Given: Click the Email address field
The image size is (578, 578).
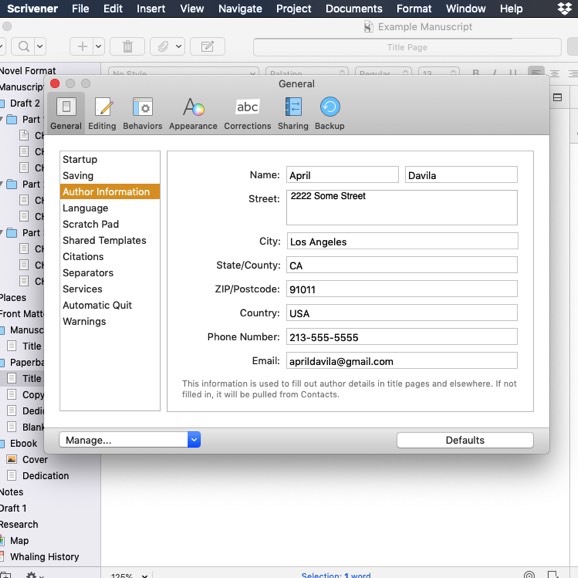Looking at the screenshot, I should tap(402, 361).
